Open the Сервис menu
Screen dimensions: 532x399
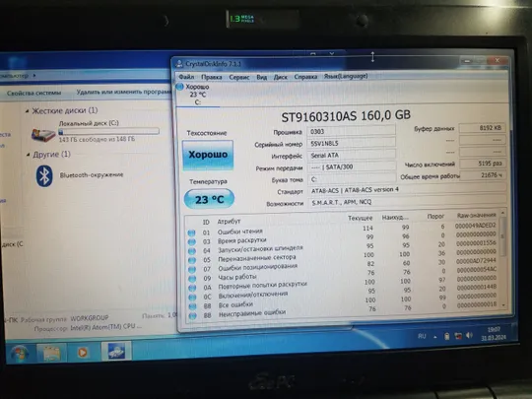tap(239, 77)
